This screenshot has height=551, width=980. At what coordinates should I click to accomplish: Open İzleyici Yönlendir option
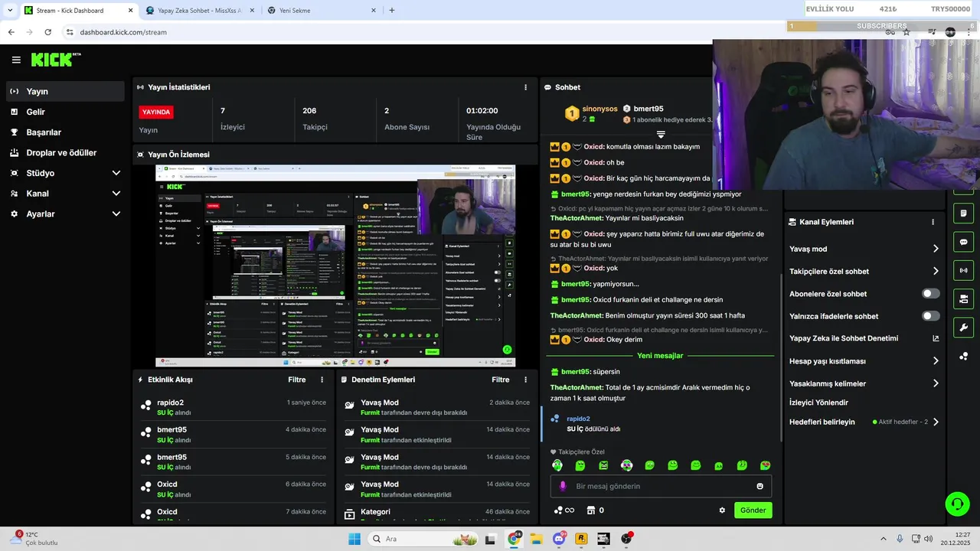click(x=818, y=403)
